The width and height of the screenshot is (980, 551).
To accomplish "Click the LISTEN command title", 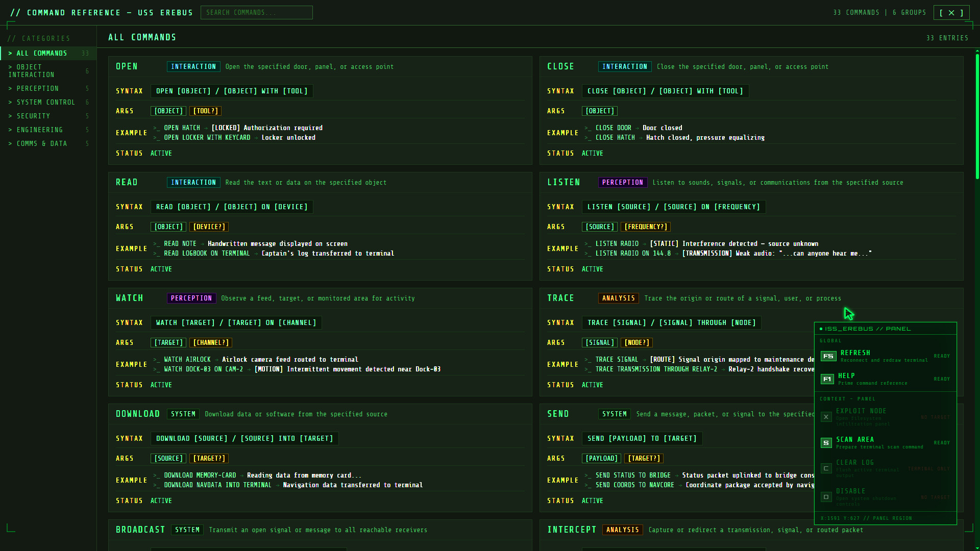I will [564, 183].
